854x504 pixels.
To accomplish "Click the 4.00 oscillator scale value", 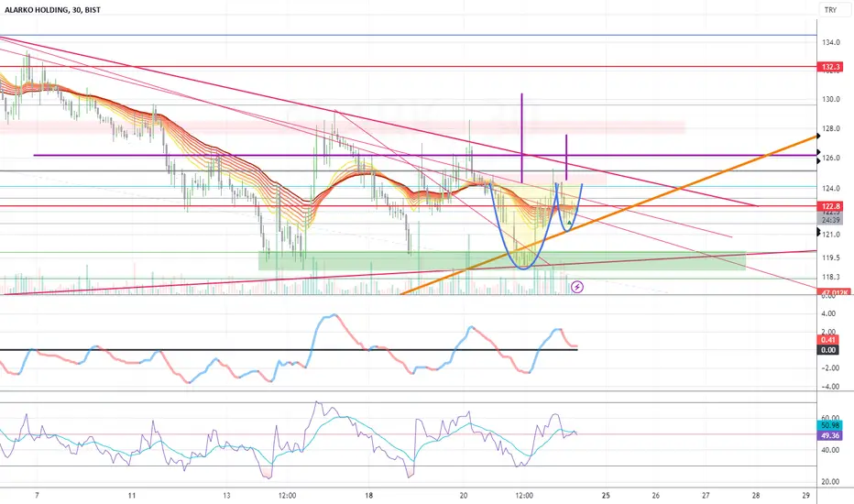I will coord(829,313).
